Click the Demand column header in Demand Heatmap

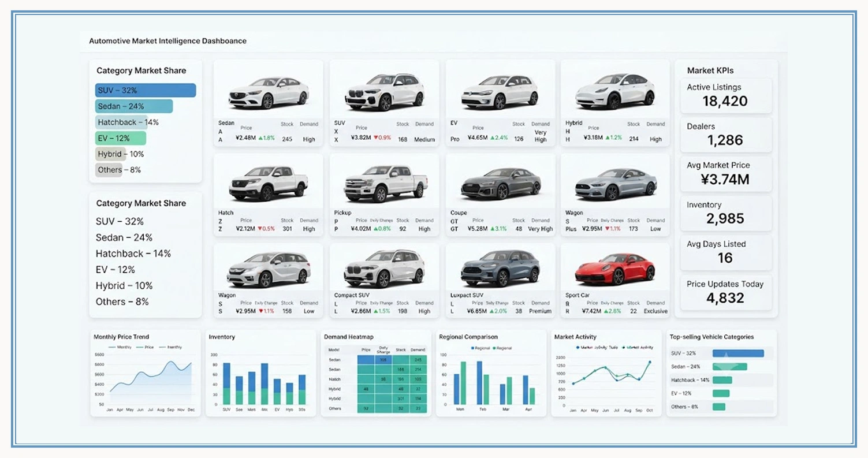tap(418, 350)
